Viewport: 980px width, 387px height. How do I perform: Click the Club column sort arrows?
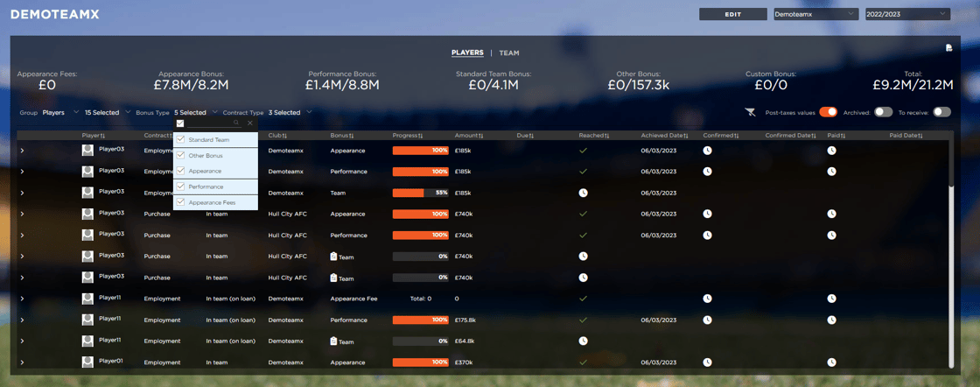coord(284,136)
